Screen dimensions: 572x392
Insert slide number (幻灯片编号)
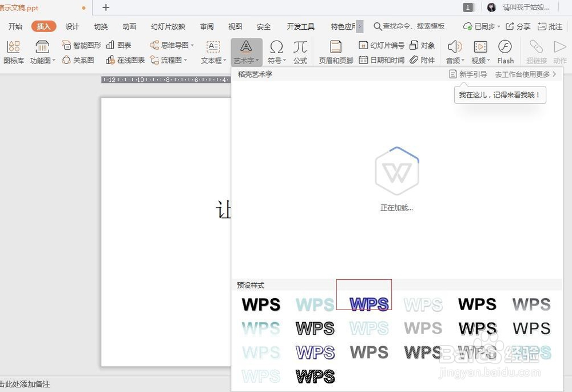click(381, 45)
